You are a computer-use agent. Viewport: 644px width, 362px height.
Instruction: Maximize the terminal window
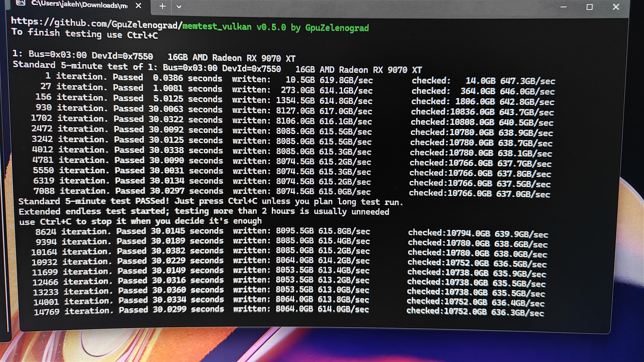589,7
